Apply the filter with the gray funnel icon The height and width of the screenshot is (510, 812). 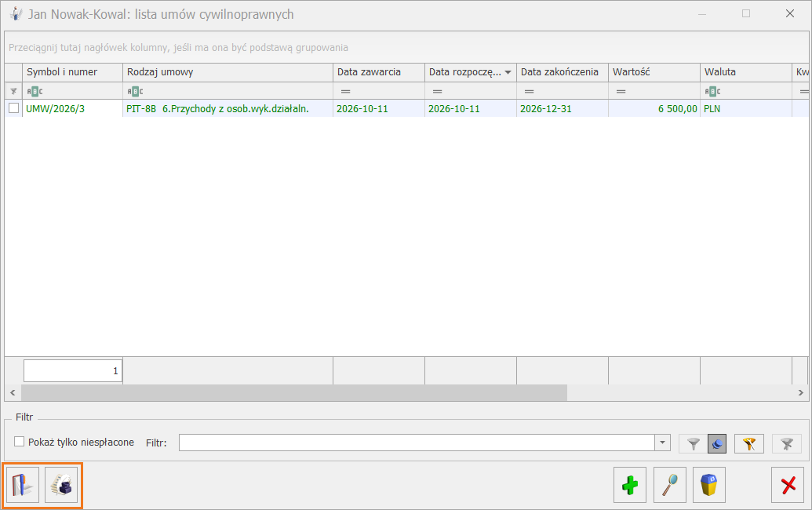pos(694,444)
